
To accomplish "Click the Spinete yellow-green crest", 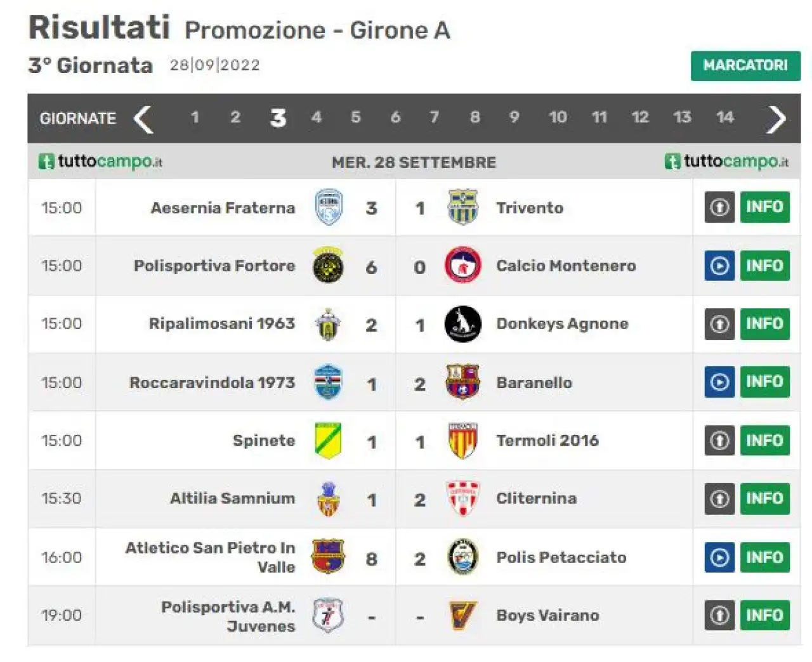I will [x=329, y=441].
